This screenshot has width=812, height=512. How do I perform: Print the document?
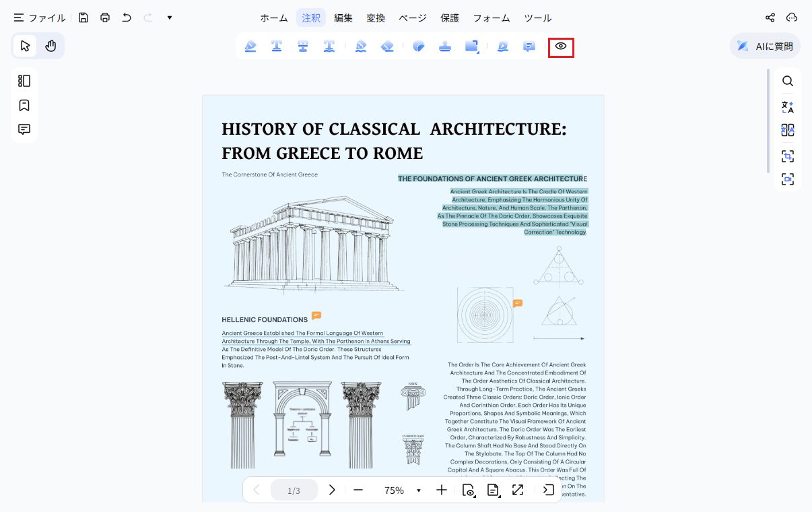pos(105,18)
